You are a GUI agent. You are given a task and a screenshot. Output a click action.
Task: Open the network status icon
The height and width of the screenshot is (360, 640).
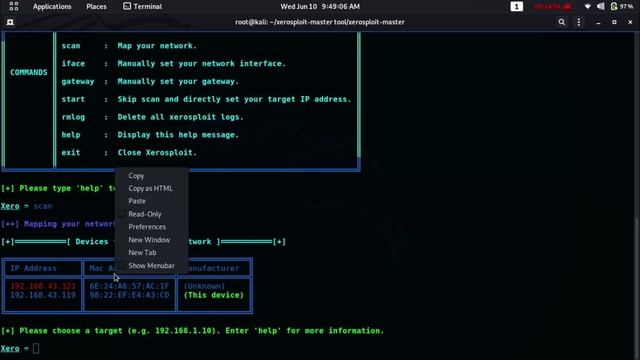click(x=587, y=7)
